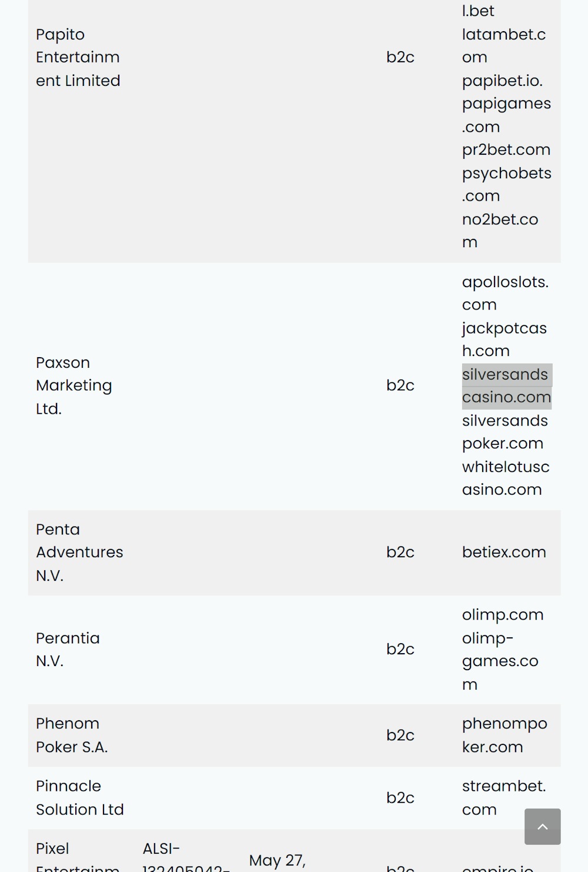Click the b2c cell in the Penta Adventures row

click(x=400, y=553)
